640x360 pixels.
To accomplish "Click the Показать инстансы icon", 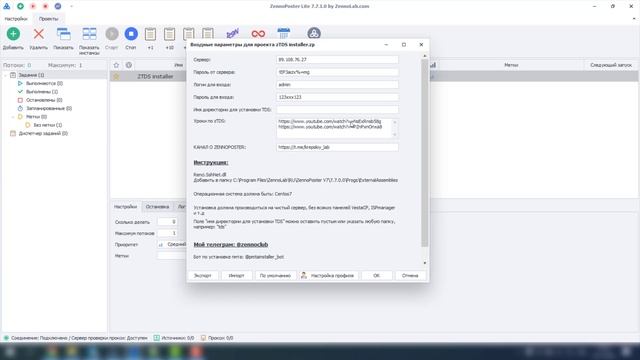I will coord(89,34).
